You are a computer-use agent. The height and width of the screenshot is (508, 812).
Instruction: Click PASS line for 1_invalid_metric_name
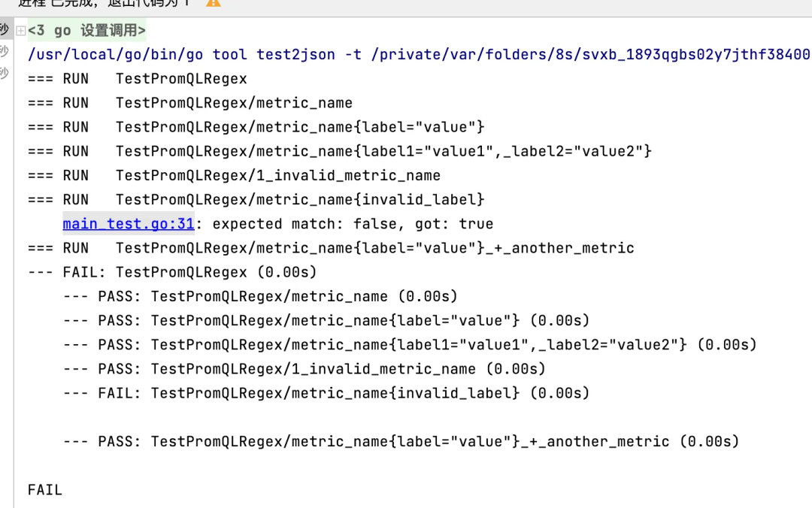tap(304, 369)
